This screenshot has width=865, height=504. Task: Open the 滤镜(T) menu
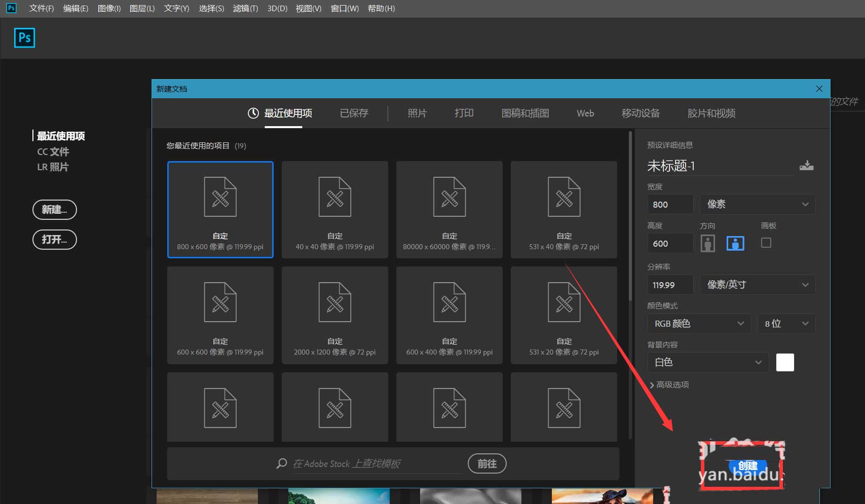(x=245, y=8)
